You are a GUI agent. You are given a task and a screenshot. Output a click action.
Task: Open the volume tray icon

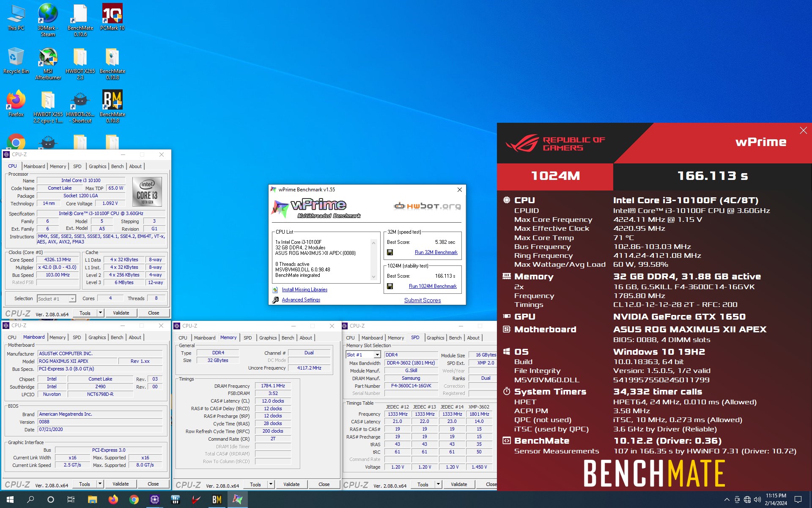coord(757,500)
